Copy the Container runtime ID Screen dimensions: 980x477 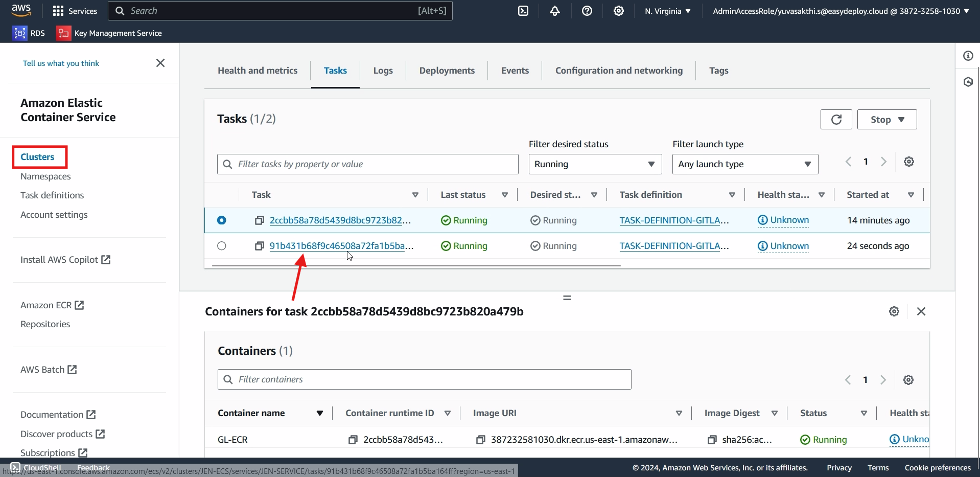353,440
